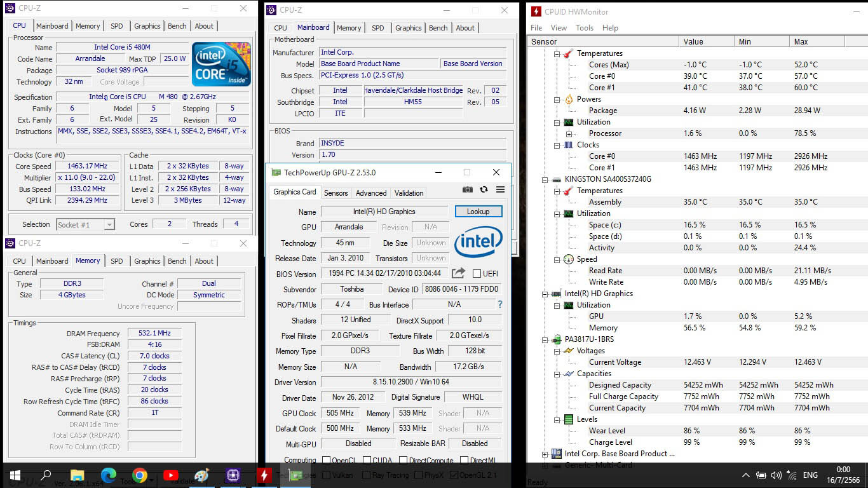This screenshot has width=868, height=488.
Task: Click the Sensor column header in HWMonitor
Action: pyautogui.click(x=604, y=41)
